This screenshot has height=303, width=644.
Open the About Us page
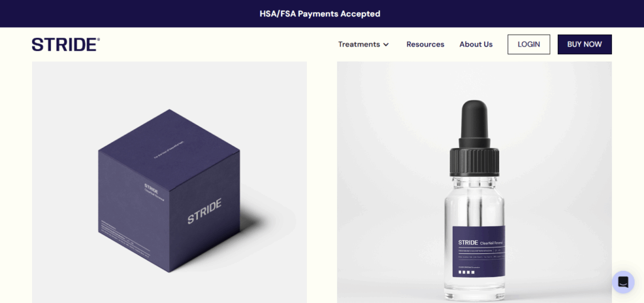pos(475,44)
